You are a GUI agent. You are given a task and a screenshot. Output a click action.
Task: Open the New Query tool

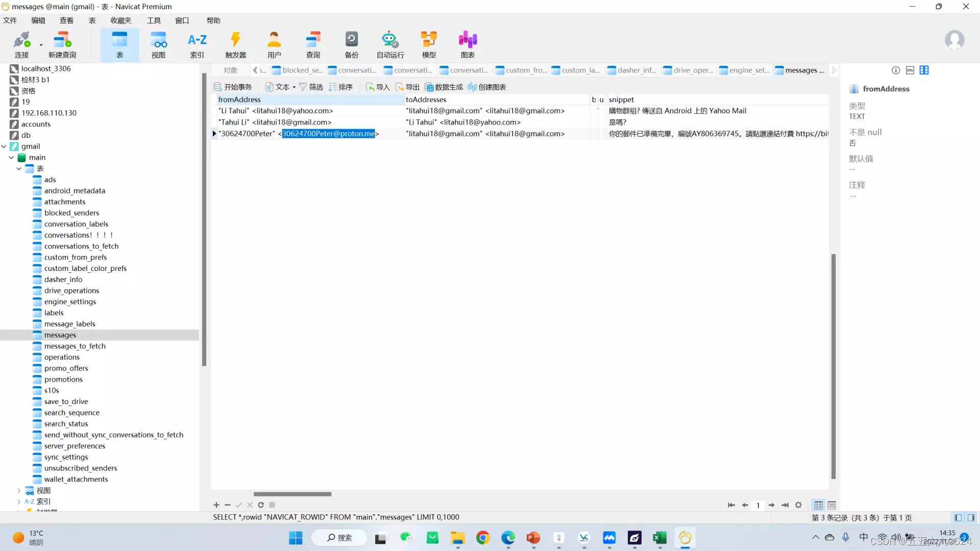click(62, 44)
